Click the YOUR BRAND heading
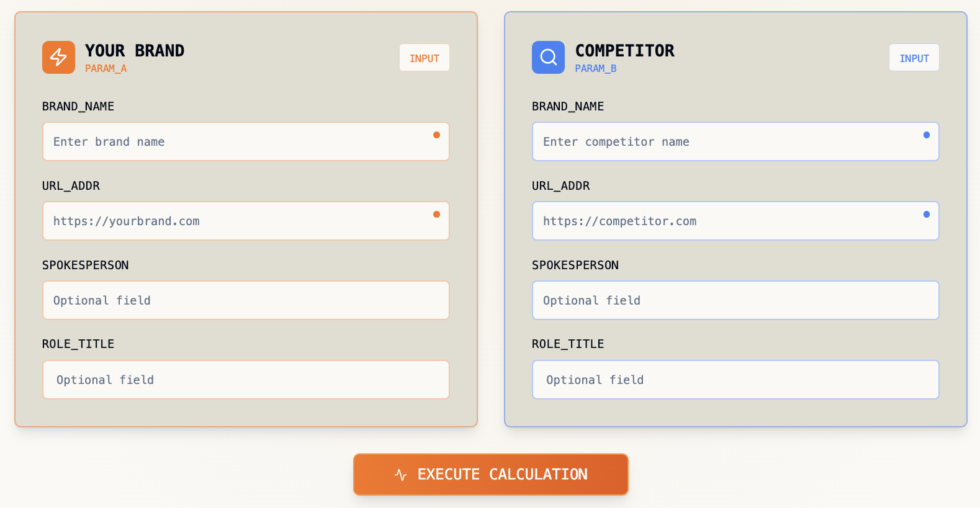 [x=134, y=50]
